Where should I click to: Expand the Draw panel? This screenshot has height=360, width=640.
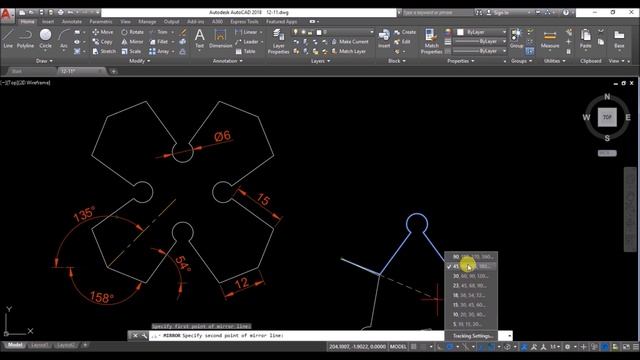click(x=44, y=61)
